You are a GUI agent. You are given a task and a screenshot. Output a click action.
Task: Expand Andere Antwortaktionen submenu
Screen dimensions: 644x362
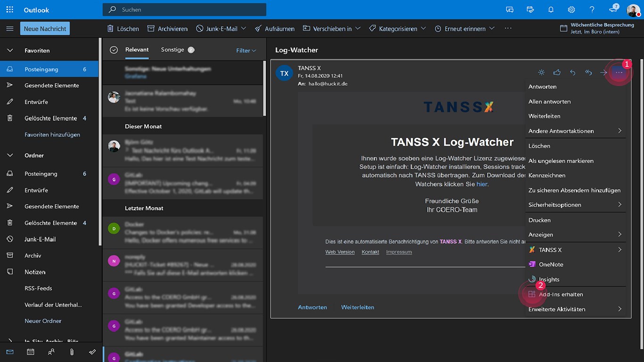tap(575, 131)
